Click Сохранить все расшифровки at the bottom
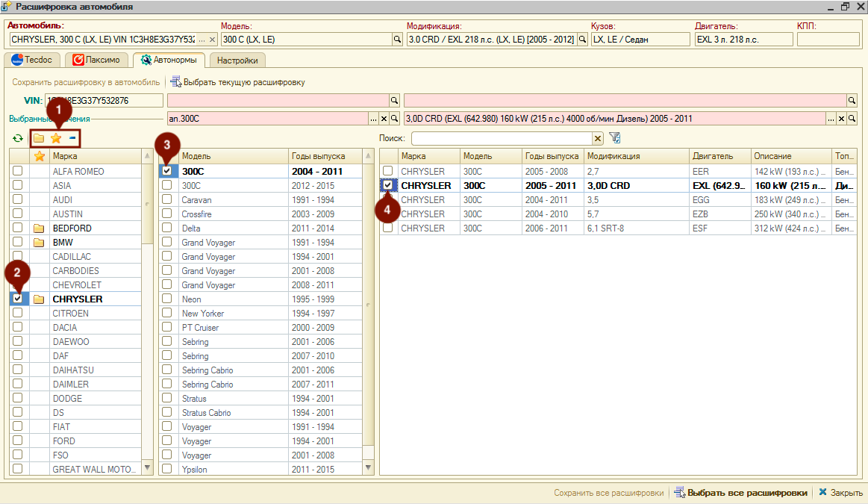Viewport: 868px width, 504px height. tap(608, 492)
